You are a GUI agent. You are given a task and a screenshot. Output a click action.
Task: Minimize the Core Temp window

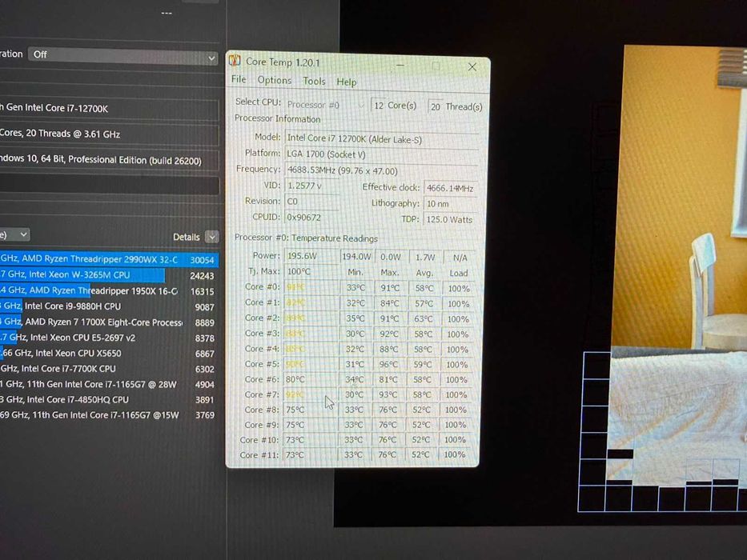click(400, 65)
